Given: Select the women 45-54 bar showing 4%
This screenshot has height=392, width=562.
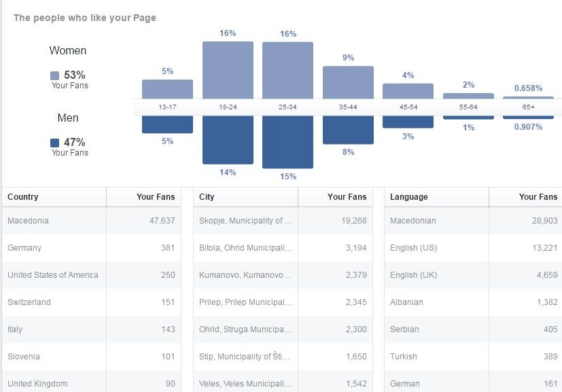Looking at the screenshot, I should (x=408, y=91).
